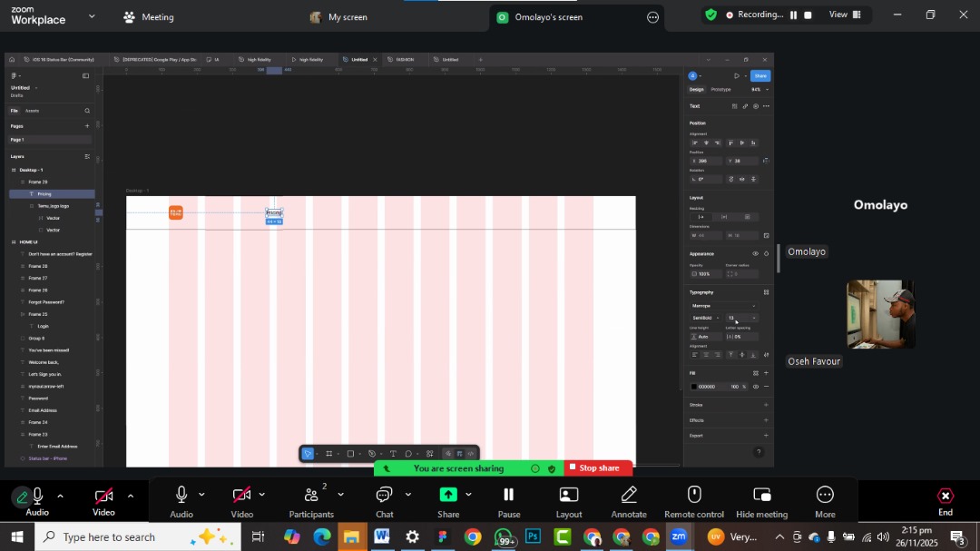This screenshot has width=980, height=551.
Task: Toggle Figma sidebar collapse icon
Action: 85,75
